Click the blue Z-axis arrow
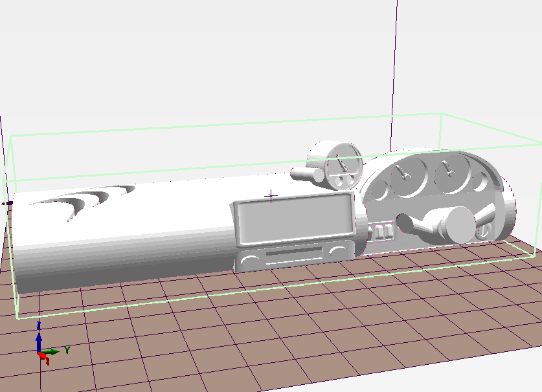Viewport: 542px width, 392px height. (39, 340)
